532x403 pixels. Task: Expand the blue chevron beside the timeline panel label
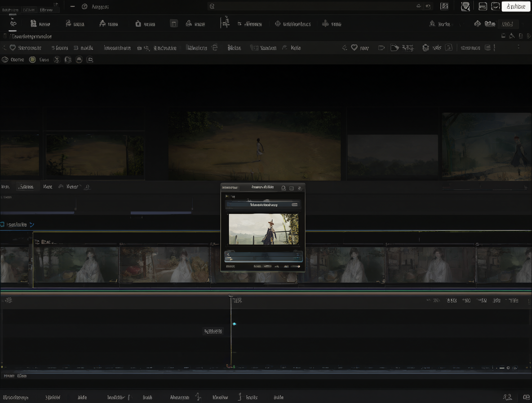tap(32, 224)
